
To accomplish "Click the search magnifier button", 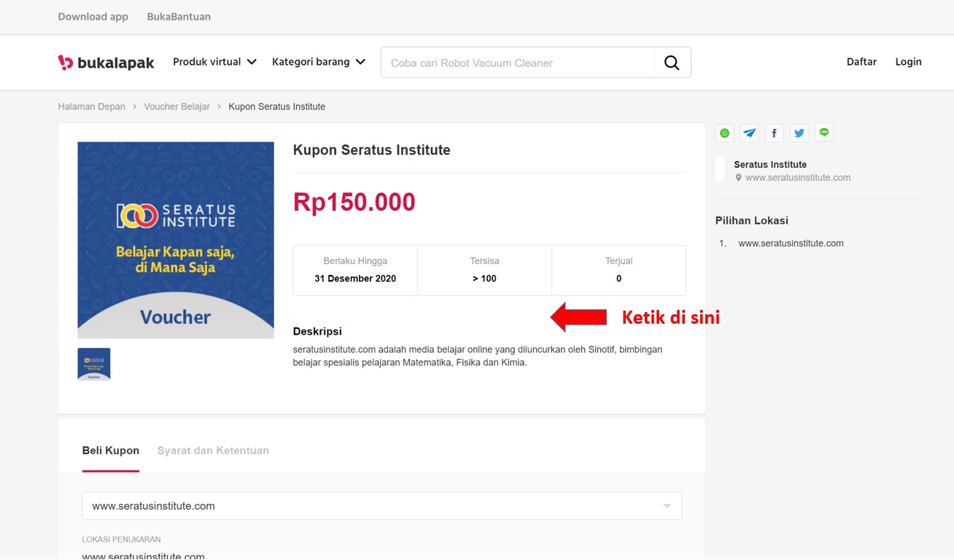I will (x=672, y=63).
